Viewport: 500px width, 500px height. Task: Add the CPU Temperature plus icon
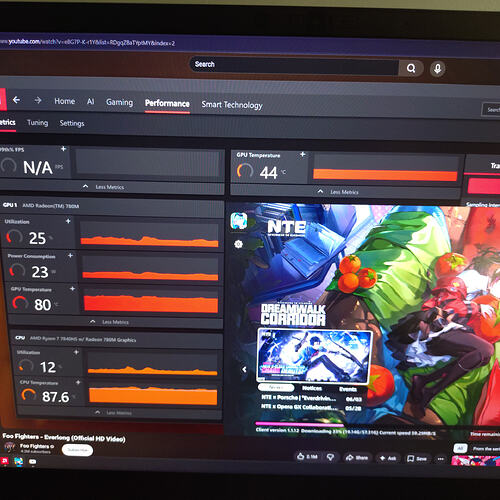(78, 382)
